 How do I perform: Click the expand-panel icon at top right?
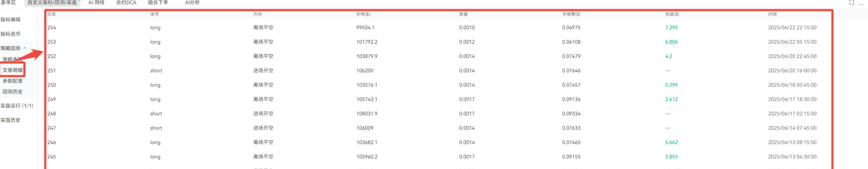(x=851, y=3)
